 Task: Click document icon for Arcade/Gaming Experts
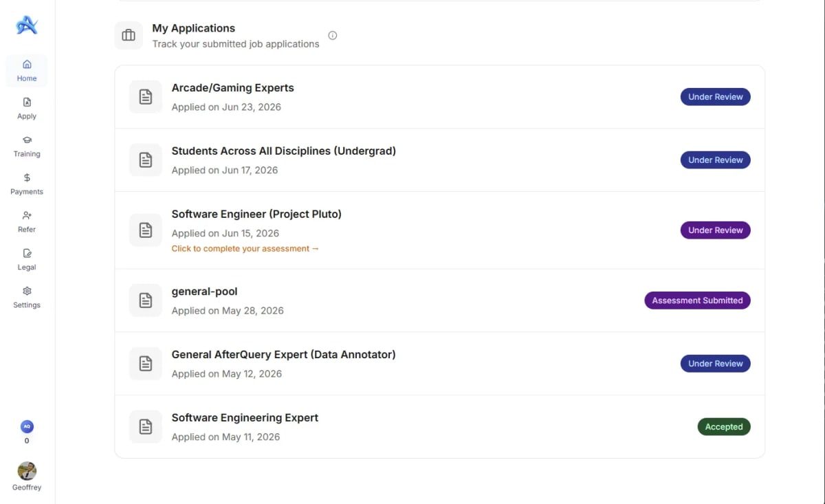click(146, 97)
